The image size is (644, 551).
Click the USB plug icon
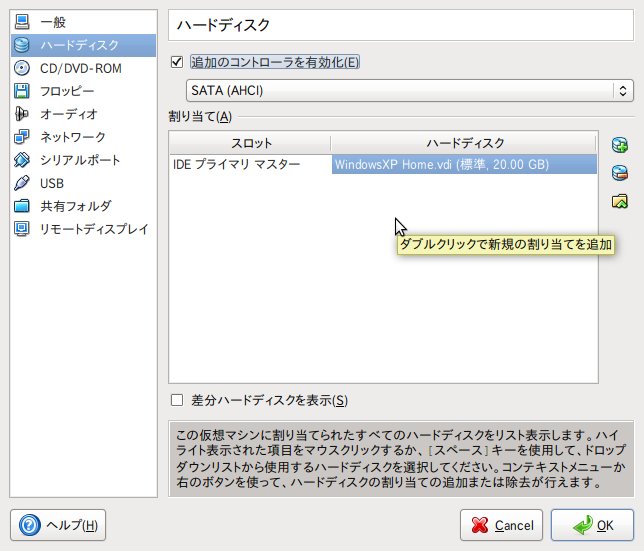pos(22,183)
